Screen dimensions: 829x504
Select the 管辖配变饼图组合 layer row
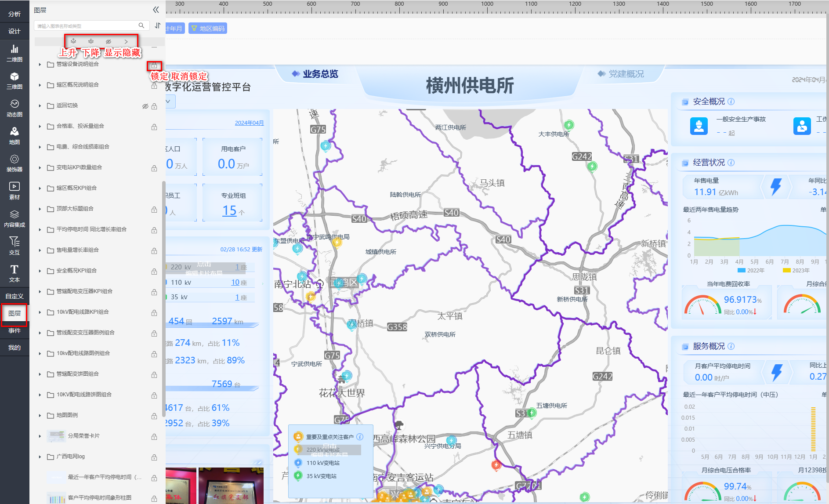point(98,374)
